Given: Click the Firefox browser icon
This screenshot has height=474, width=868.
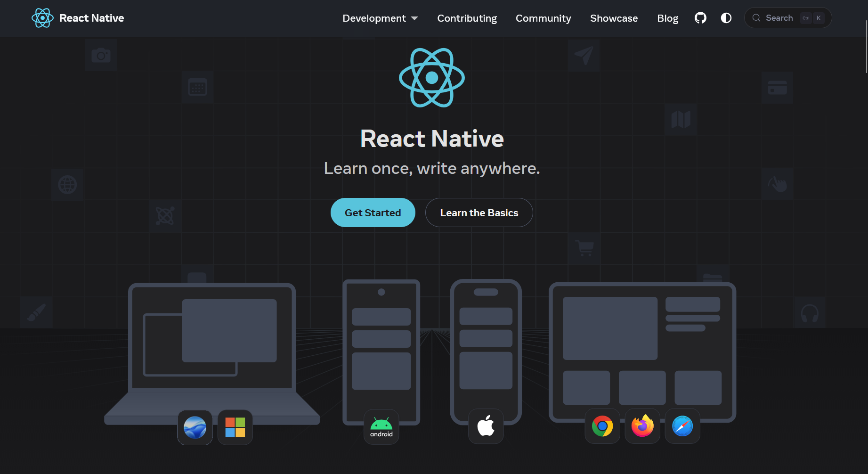Looking at the screenshot, I should click(642, 426).
